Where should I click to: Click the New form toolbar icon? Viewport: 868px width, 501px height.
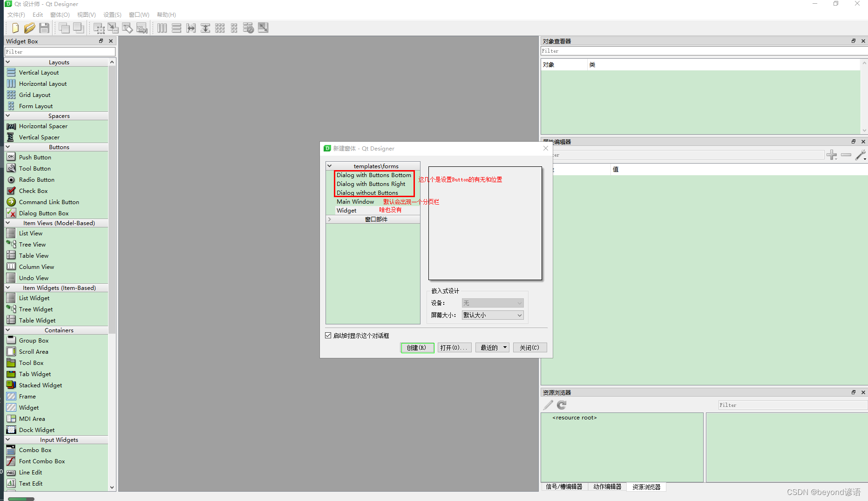[15, 28]
